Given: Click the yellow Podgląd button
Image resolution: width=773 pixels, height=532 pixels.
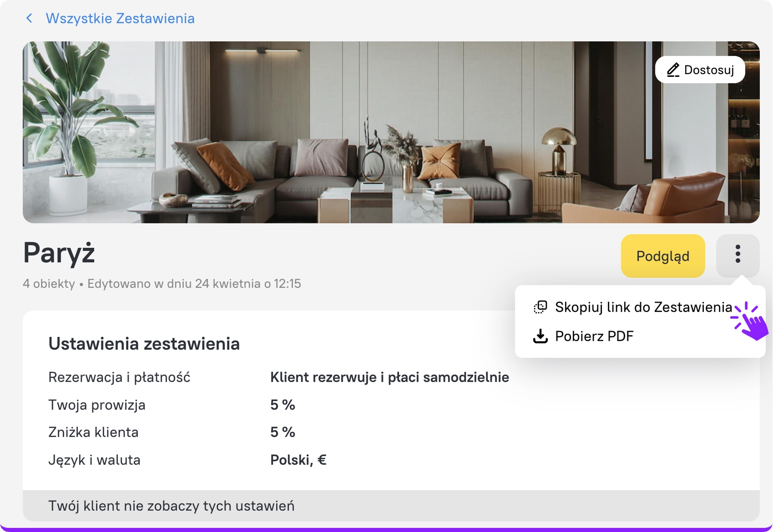Looking at the screenshot, I should (x=662, y=256).
